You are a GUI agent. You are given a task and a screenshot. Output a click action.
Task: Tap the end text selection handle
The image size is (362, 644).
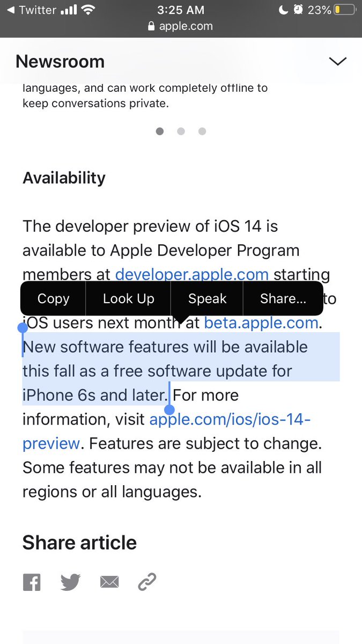pyautogui.click(x=169, y=409)
